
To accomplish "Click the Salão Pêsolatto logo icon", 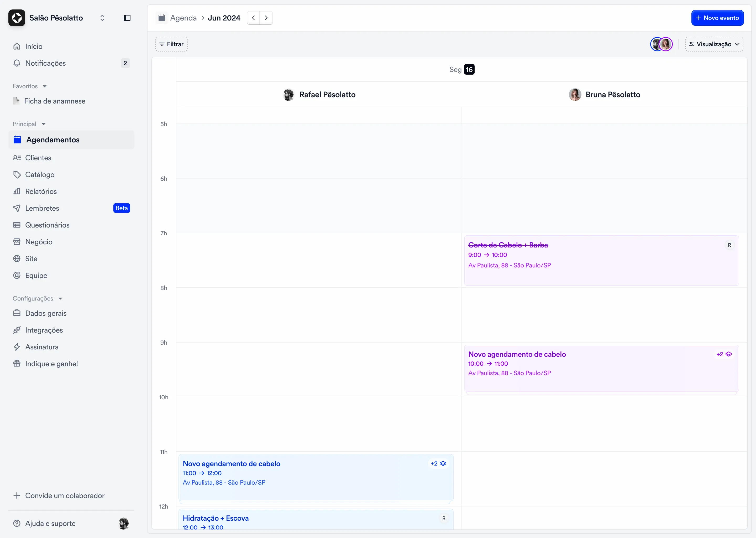I will click(17, 18).
